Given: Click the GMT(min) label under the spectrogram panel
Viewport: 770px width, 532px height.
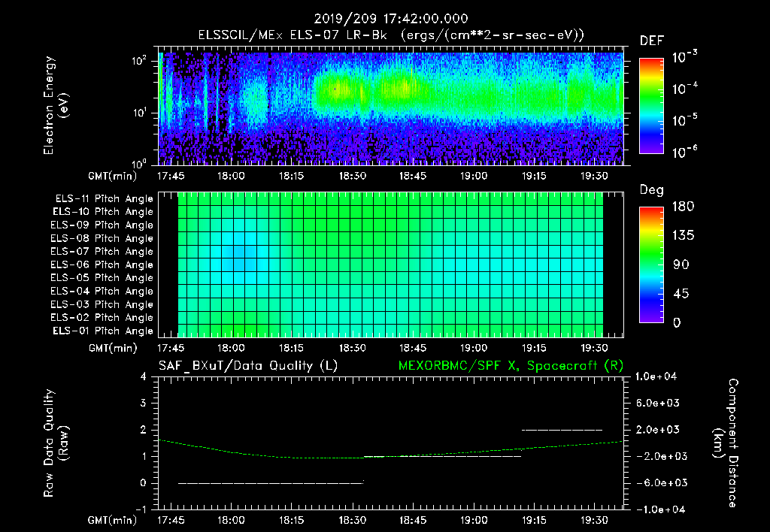Looking at the screenshot, I should pyautogui.click(x=112, y=176).
